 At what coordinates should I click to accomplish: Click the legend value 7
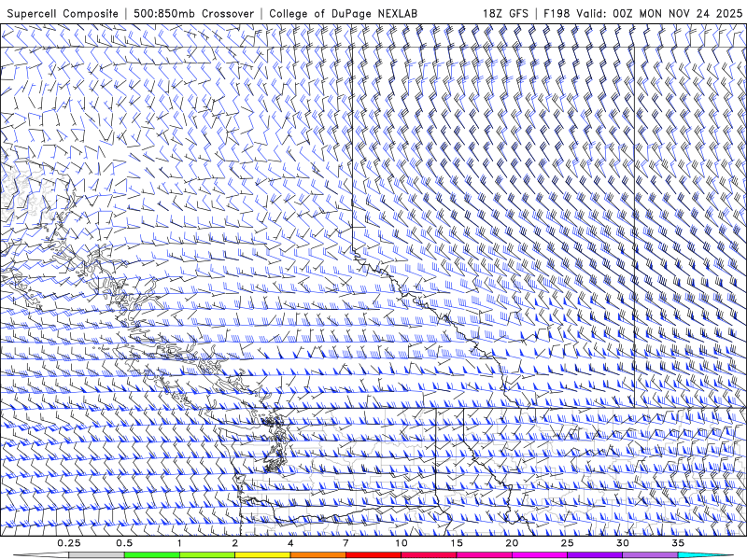coord(345,543)
